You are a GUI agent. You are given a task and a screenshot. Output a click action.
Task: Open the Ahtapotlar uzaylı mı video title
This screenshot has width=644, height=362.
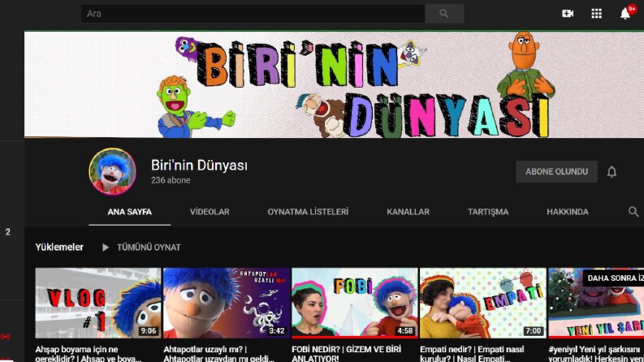point(218,353)
